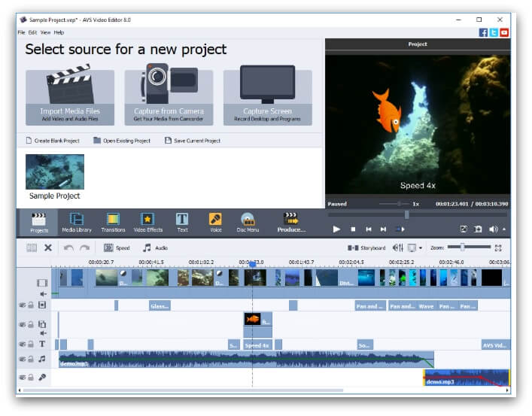Image resolution: width=532 pixels, height=416 pixels.
Task: Adjust the timeline Zoom slider
Action: click(x=462, y=247)
